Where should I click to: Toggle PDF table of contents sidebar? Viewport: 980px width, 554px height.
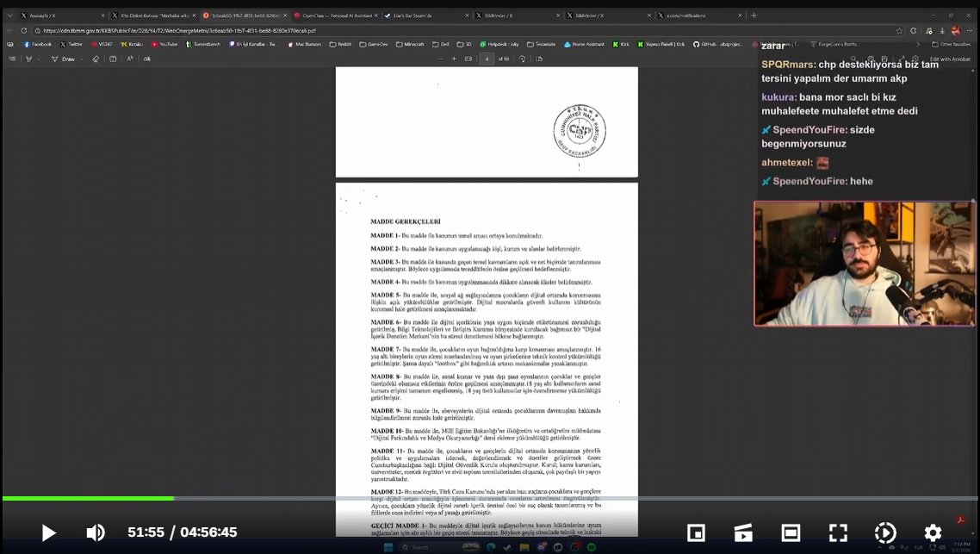(x=12, y=59)
